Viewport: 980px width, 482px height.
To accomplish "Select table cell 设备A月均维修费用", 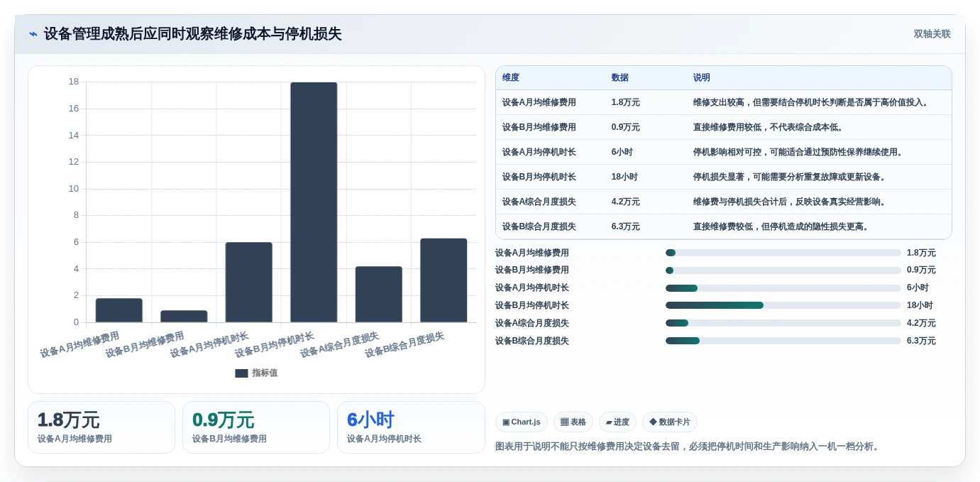I will [539, 103].
